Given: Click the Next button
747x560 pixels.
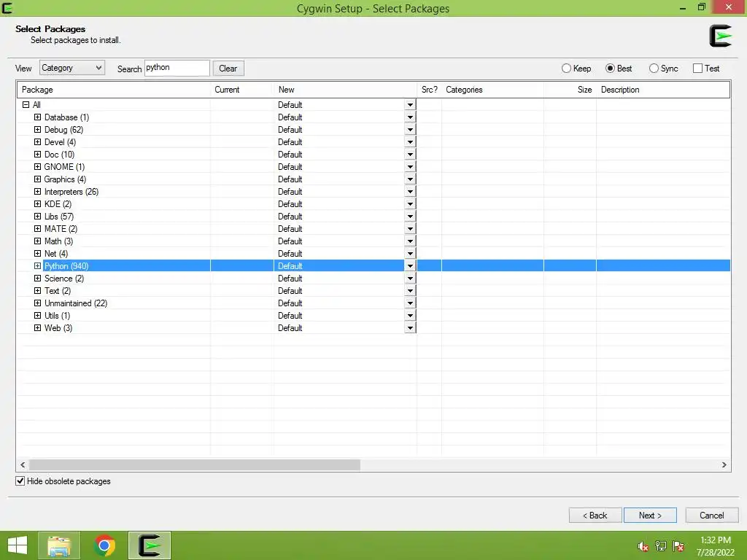Looking at the screenshot, I should (x=650, y=516).
